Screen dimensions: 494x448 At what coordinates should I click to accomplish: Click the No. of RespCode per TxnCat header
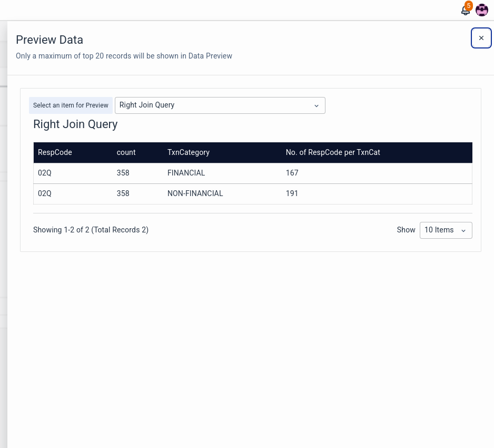click(333, 152)
